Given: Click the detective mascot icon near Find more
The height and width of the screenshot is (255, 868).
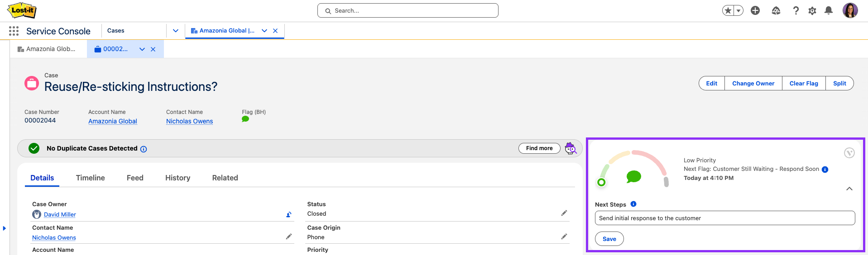Looking at the screenshot, I should coord(571,148).
